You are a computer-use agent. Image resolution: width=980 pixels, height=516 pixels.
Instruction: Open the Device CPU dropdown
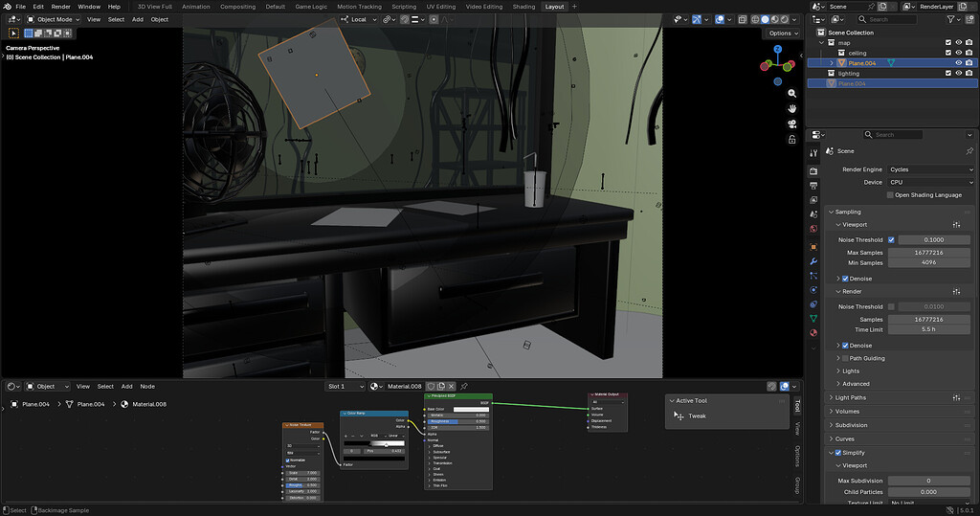click(930, 183)
